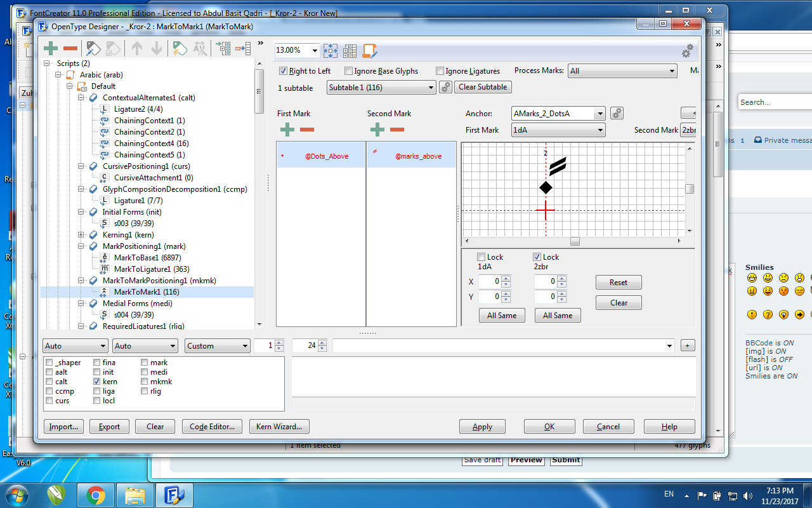812x508 pixels.
Task: Add a First Mark with the green plus
Action: coord(287,130)
